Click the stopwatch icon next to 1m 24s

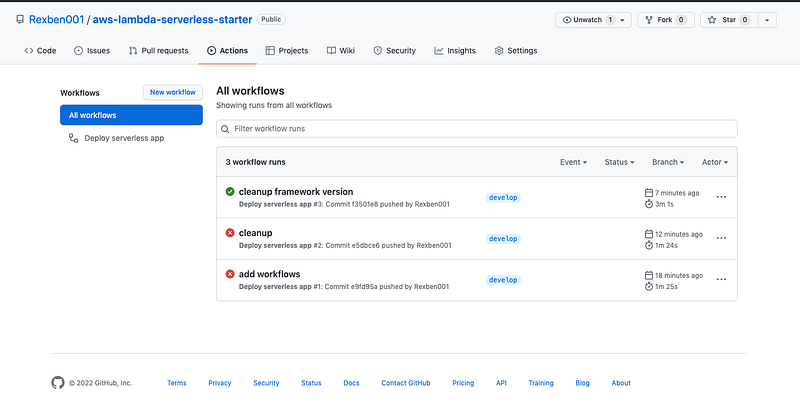(x=649, y=245)
